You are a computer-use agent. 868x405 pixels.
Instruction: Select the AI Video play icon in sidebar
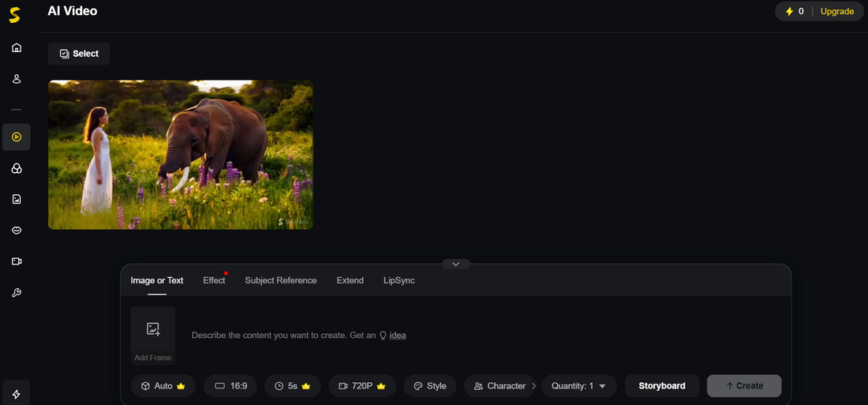coord(17,137)
